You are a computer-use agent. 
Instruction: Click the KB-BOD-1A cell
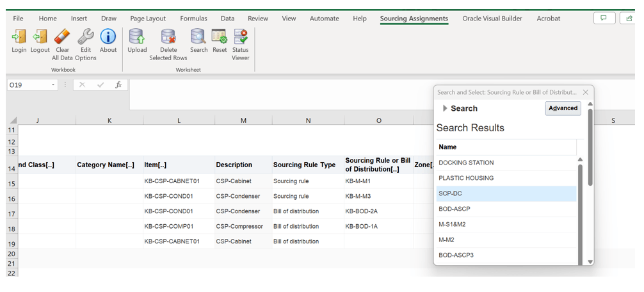[x=379, y=226]
